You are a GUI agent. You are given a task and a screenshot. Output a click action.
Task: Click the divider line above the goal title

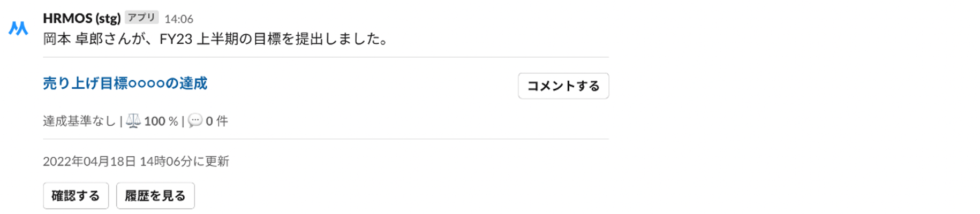click(326, 57)
